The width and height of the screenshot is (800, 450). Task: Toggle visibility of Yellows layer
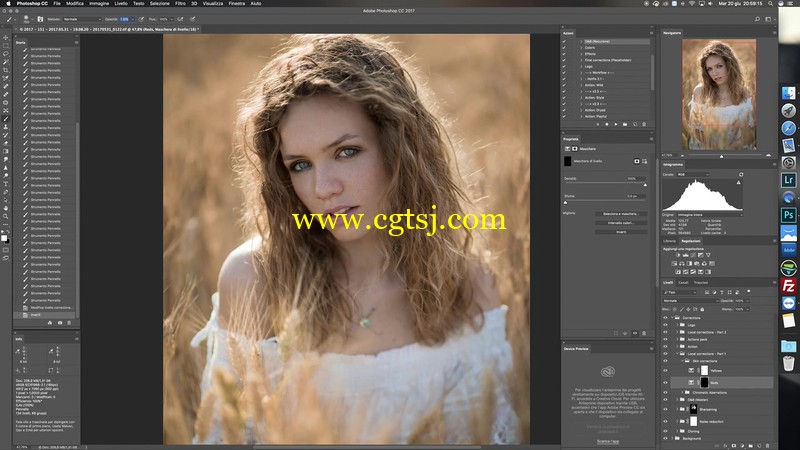[665, 370]
